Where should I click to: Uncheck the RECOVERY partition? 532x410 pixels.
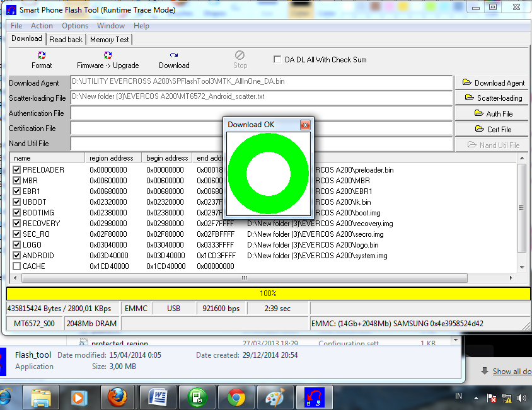(16, 223)
